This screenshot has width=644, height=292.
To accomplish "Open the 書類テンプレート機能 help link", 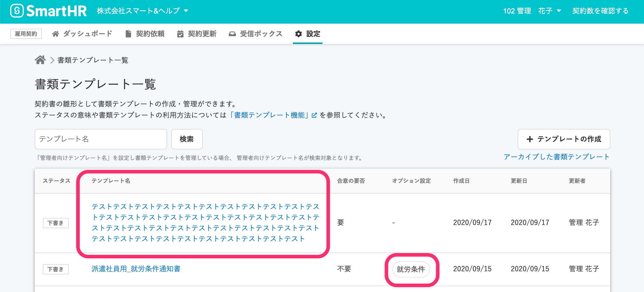I will click(272, 115).
